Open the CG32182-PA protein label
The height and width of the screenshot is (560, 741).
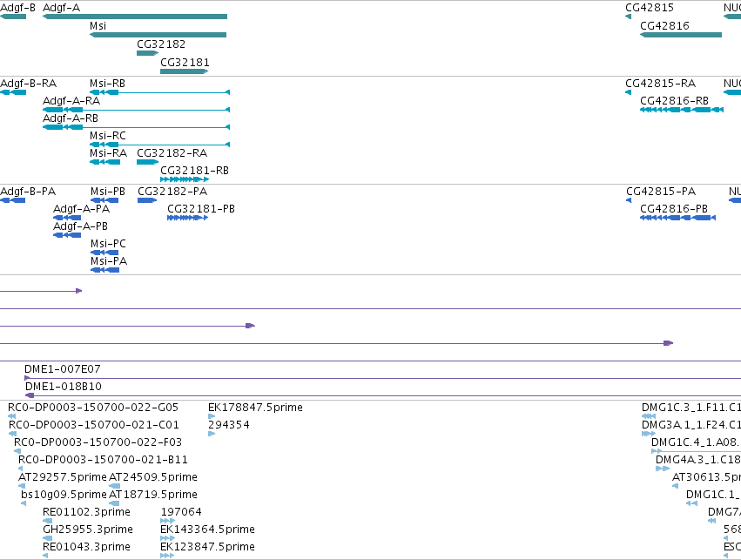172,192
